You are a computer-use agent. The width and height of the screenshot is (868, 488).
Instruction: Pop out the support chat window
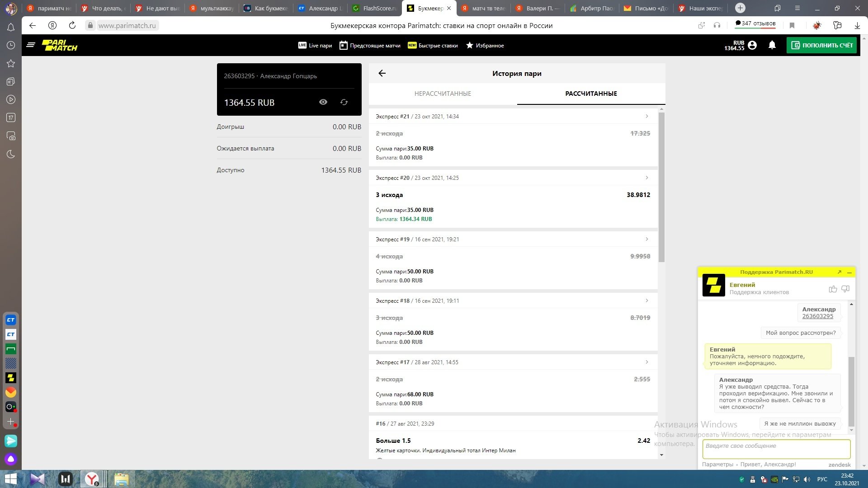click(839, 272)
